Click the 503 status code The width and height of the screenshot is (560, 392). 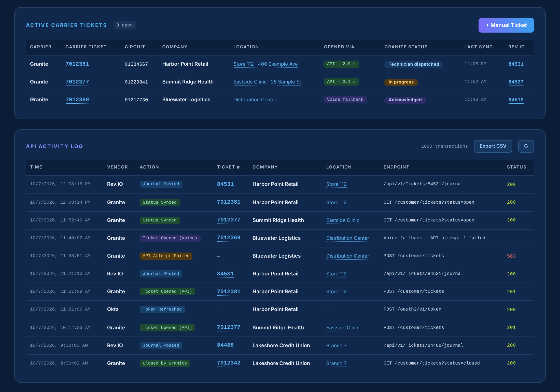pos(511,256)
